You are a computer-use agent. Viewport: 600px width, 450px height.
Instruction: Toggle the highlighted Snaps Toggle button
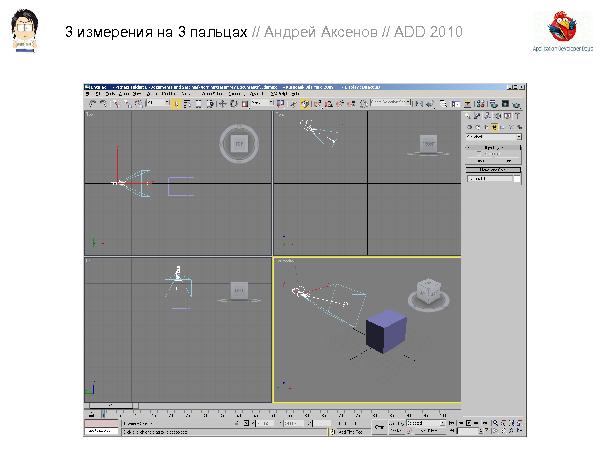[x=305, y=104]
